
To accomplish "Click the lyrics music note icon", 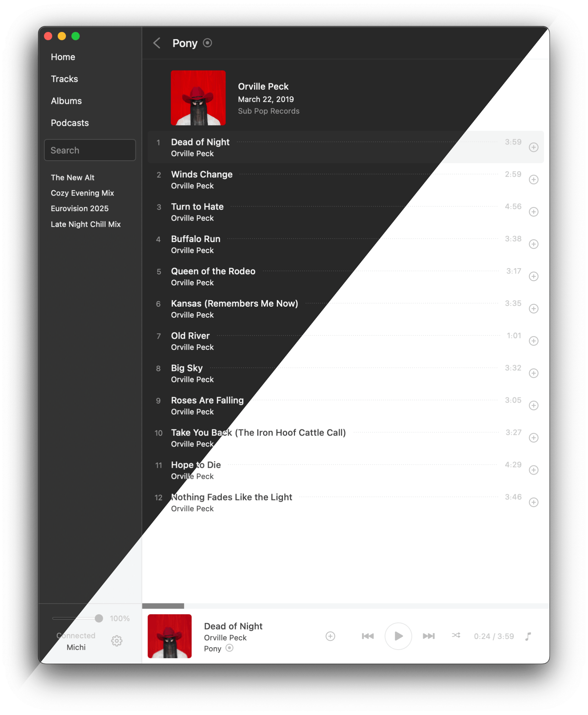I will click(528, 636).
